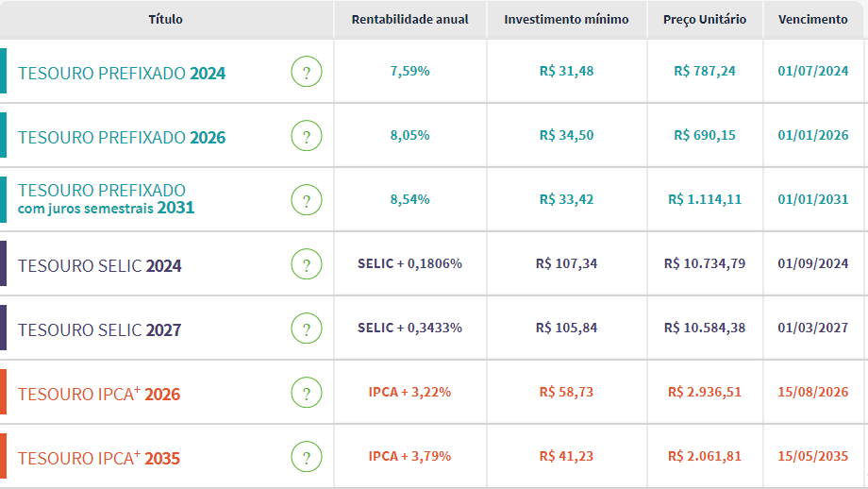Click maturity date 15/05/2035
The image size is (868, 489).
(813, 456)
